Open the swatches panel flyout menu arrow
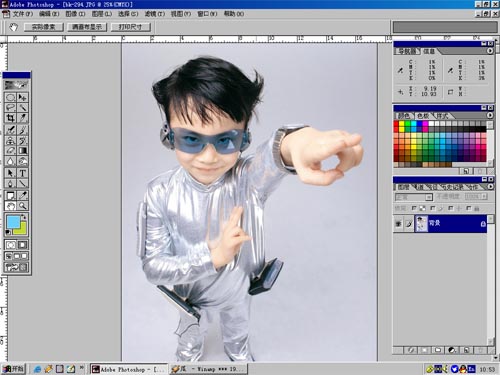500x375 pixels. coord(490,115)
